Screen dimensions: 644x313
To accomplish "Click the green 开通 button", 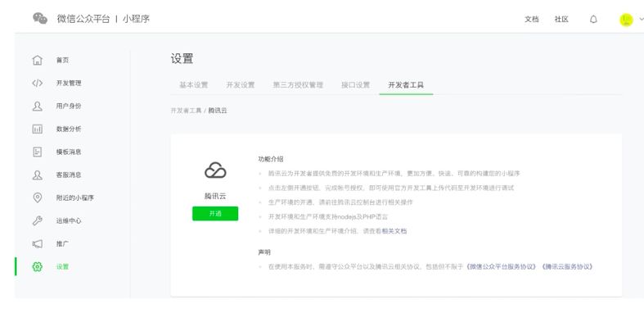I will pyautogui.click(x=215, y=214).
